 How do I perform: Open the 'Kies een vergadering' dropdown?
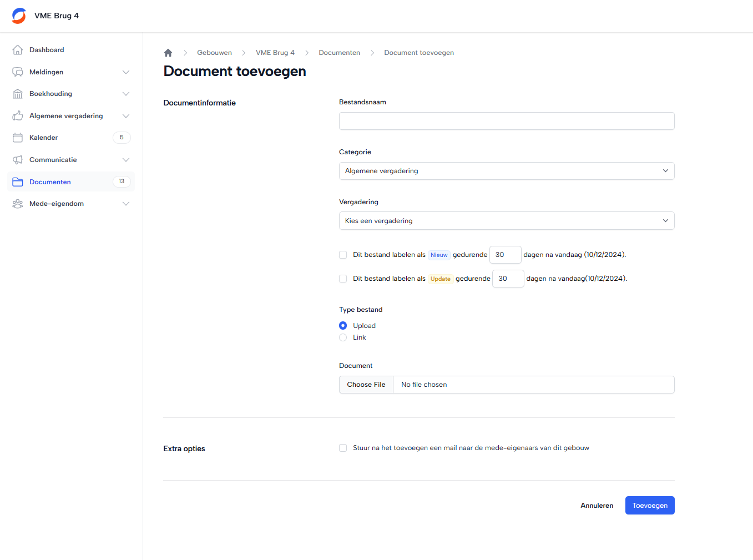coord(506,221)
